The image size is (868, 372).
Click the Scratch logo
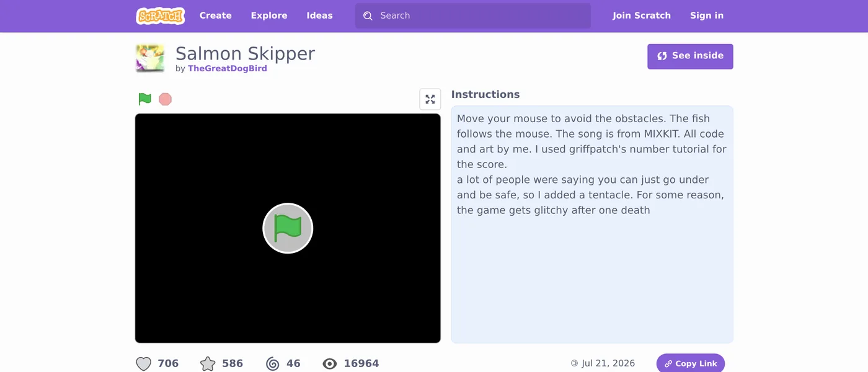161,15
